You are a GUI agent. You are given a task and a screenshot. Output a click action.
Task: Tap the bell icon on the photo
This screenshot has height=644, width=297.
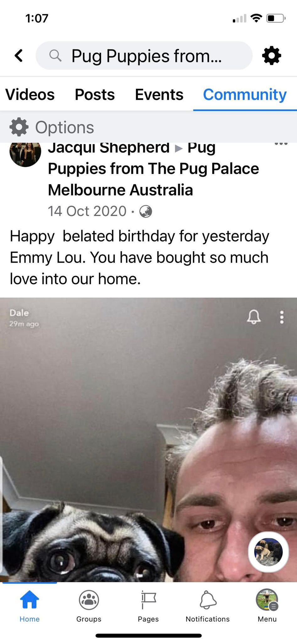click(x=254, y=317)
